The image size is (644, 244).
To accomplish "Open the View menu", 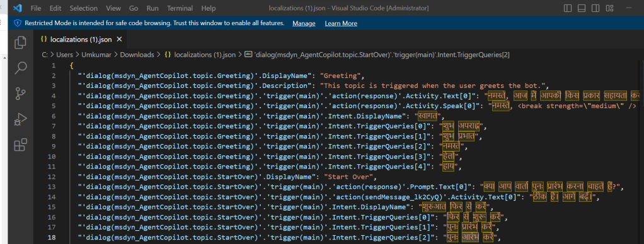I will coord(113,8).
